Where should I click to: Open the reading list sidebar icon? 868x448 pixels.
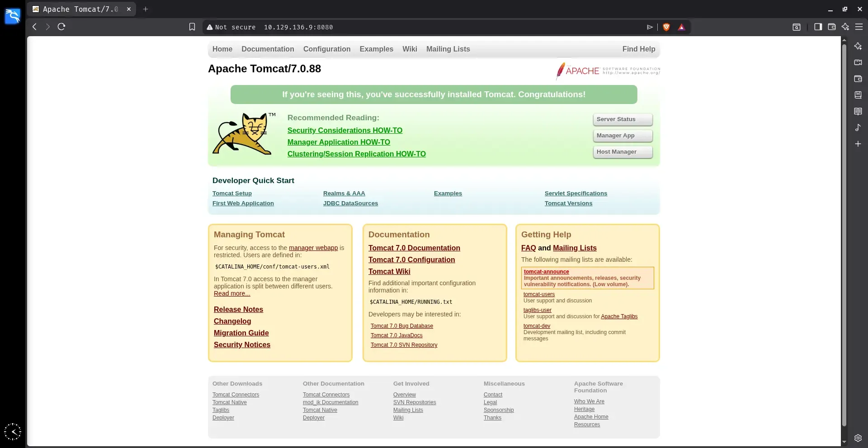click(858, 111)
